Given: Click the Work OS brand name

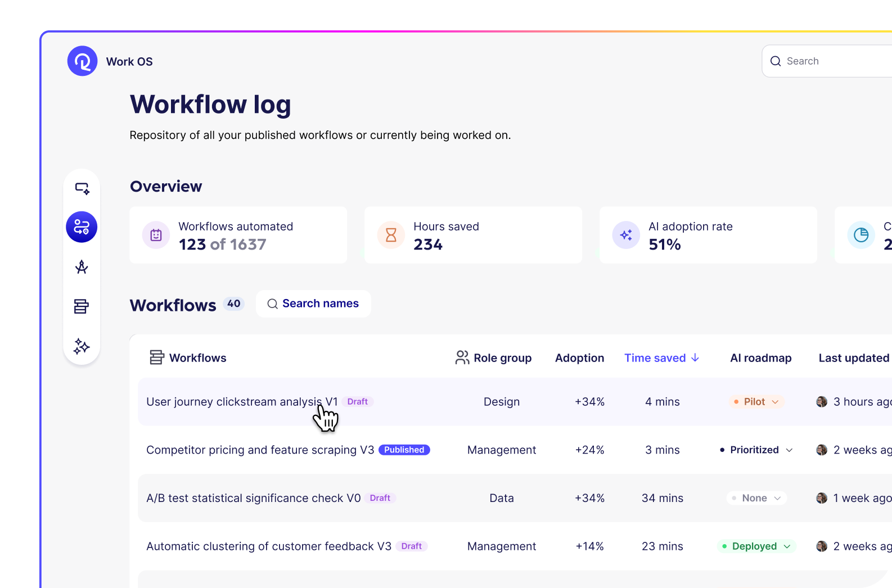Looking at the screenshot, I should 129,61.
